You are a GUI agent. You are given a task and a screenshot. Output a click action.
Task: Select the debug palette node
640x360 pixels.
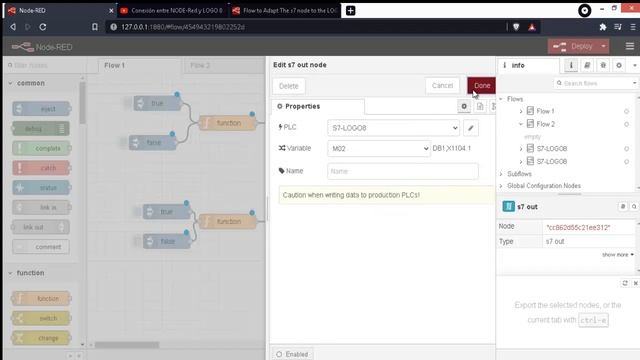(41, 129)
